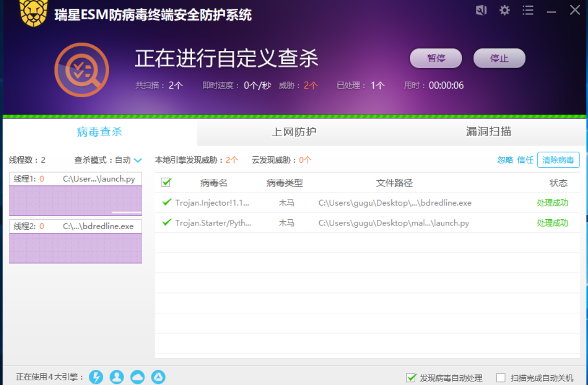Click the lightning bolt engine icon

[96, 377]
